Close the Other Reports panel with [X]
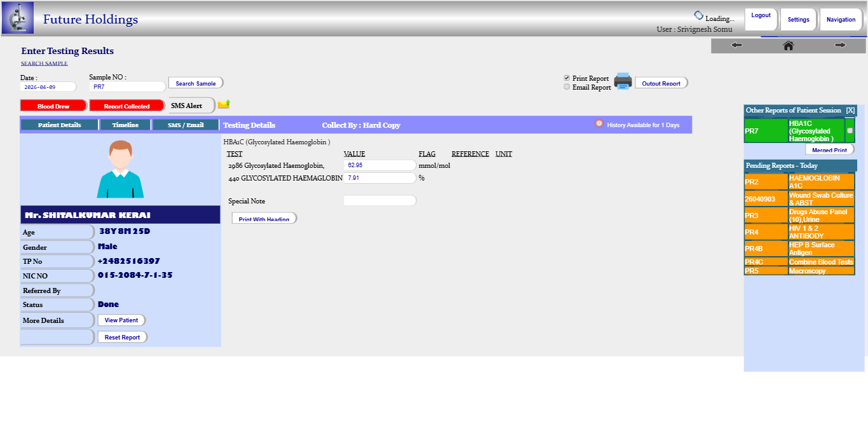868x431 pixels. point(850,111)
